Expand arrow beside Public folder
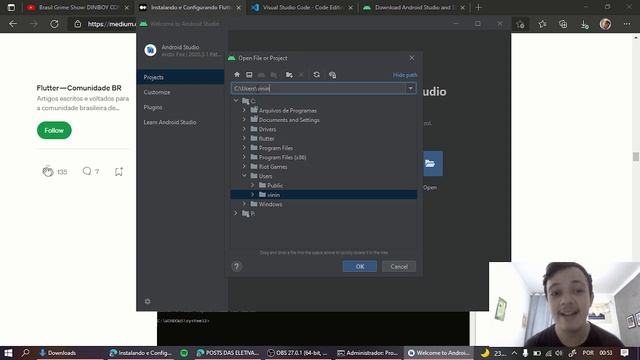The height and width of the screenshot is (360, 640). (x=253, y=185)
